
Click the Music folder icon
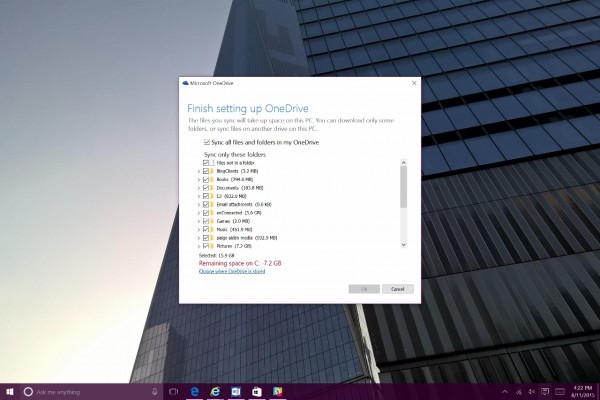point(212,229)
